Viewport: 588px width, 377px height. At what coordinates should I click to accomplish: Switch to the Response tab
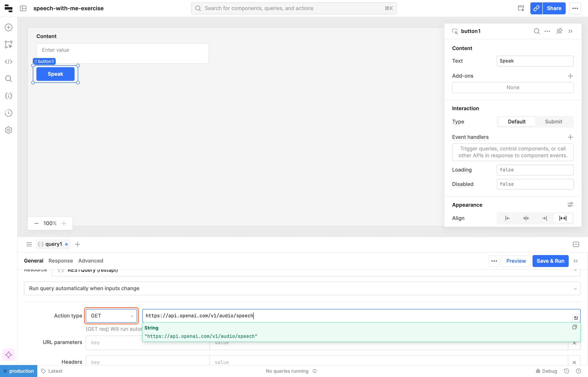pos(61,261)
